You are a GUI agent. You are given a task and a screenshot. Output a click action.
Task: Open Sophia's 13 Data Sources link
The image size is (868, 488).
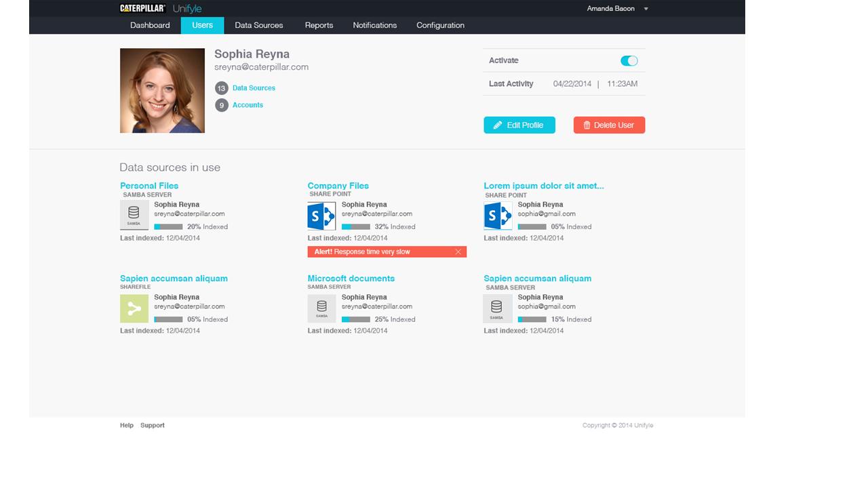point(254,88)
